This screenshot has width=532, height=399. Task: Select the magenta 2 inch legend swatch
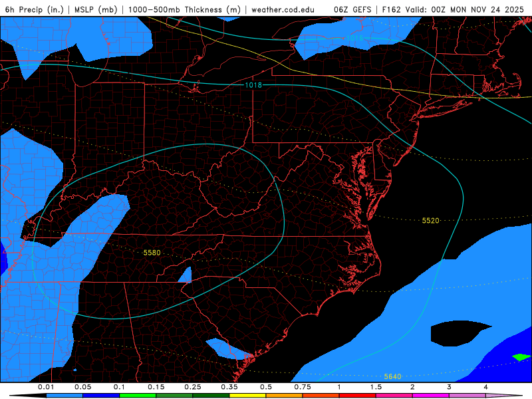coord(431,396)
